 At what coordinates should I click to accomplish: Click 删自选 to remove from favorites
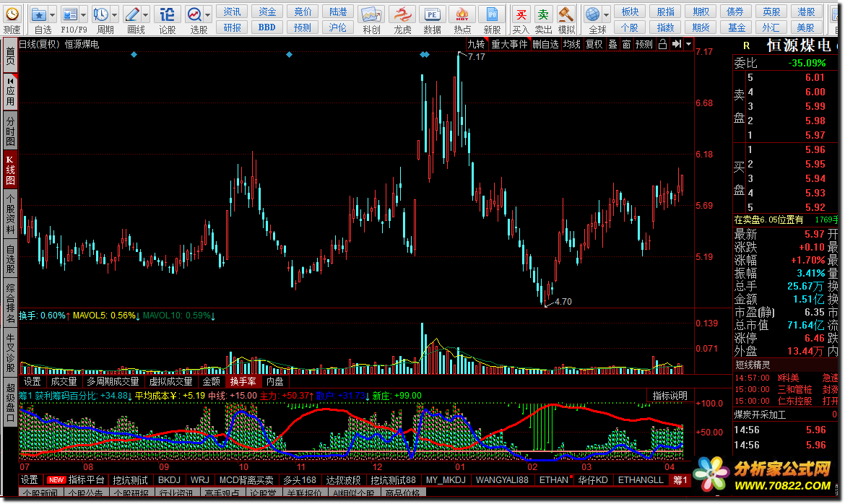545,44
